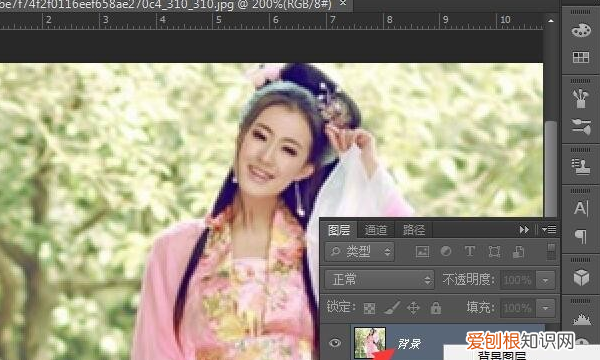Lock all padlock icon

[436, 308]
